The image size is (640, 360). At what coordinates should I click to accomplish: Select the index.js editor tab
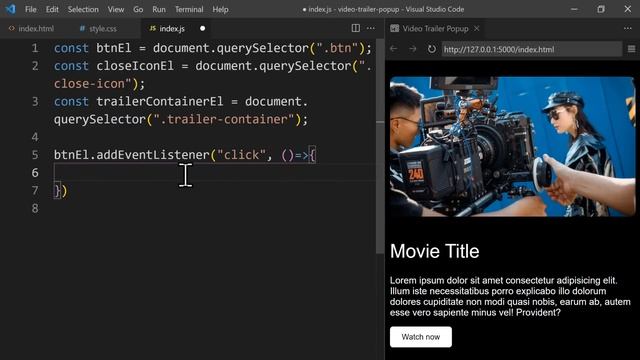click(x=171, y=29)
